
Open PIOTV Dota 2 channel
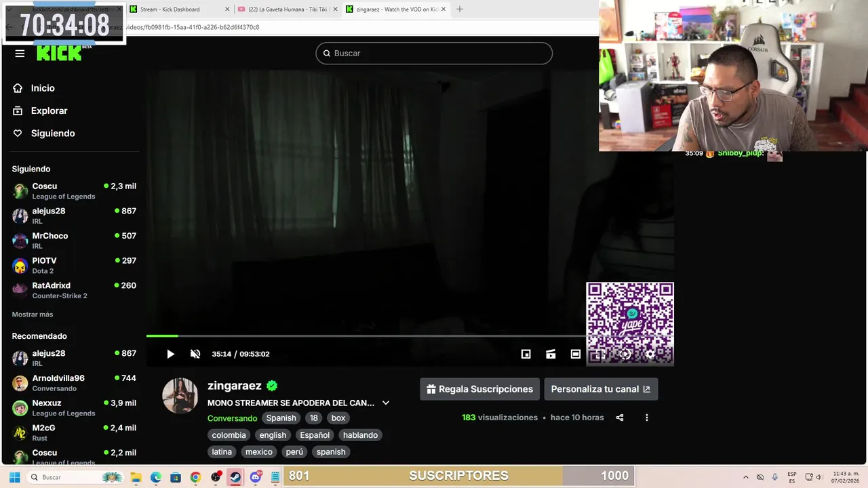[74, 266]
